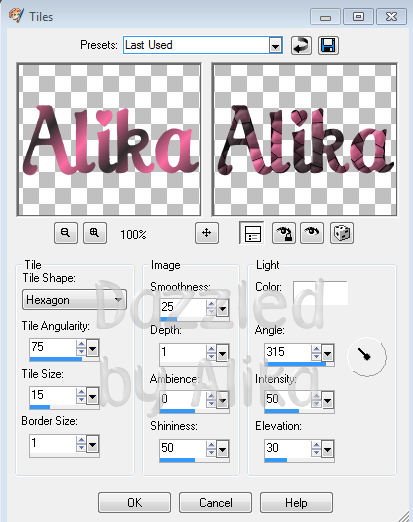The height and width of the screenshot is (522, 413).
Task: Click the Border Size spinner arrows
Action: pos(81,444)
